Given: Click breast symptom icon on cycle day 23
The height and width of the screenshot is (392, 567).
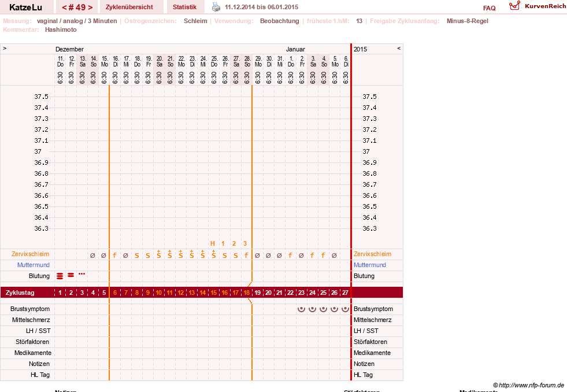Looking at the screenshot, I should [301, 309].
